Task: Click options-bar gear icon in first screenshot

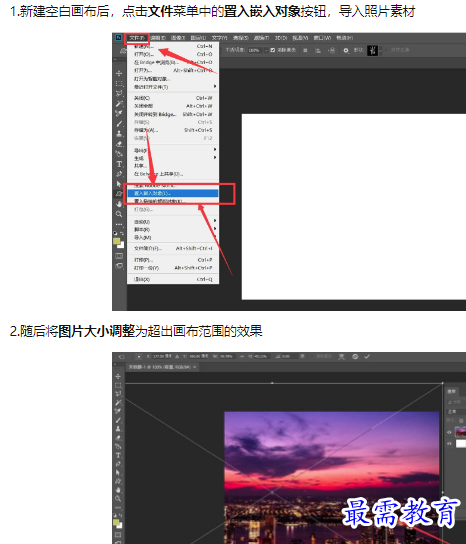Action: click(346, 50)
